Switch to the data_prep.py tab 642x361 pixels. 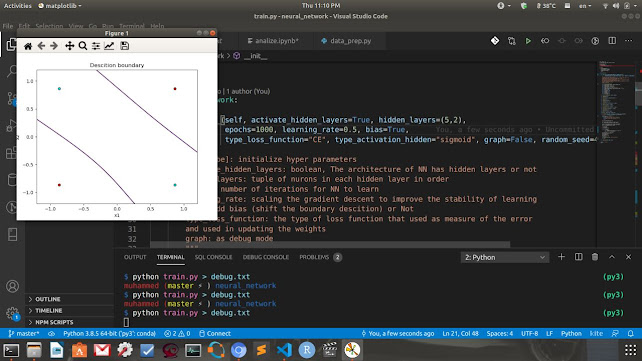[x=346, y=41]
